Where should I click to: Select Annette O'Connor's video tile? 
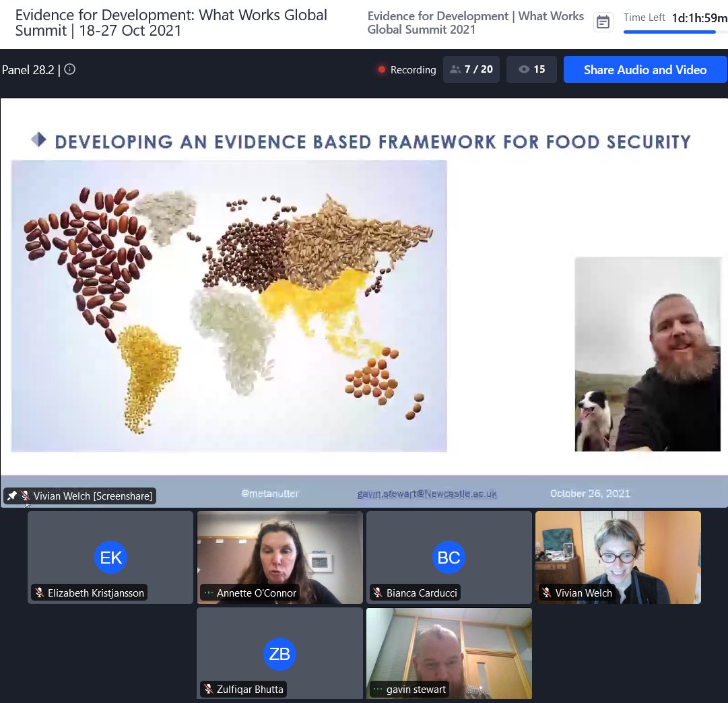(279, 557)
